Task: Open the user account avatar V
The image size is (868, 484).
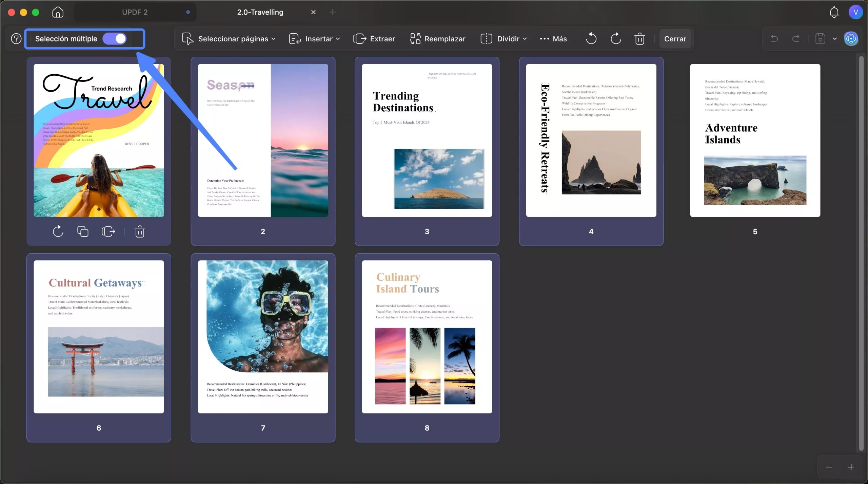Action: (855, 12)
